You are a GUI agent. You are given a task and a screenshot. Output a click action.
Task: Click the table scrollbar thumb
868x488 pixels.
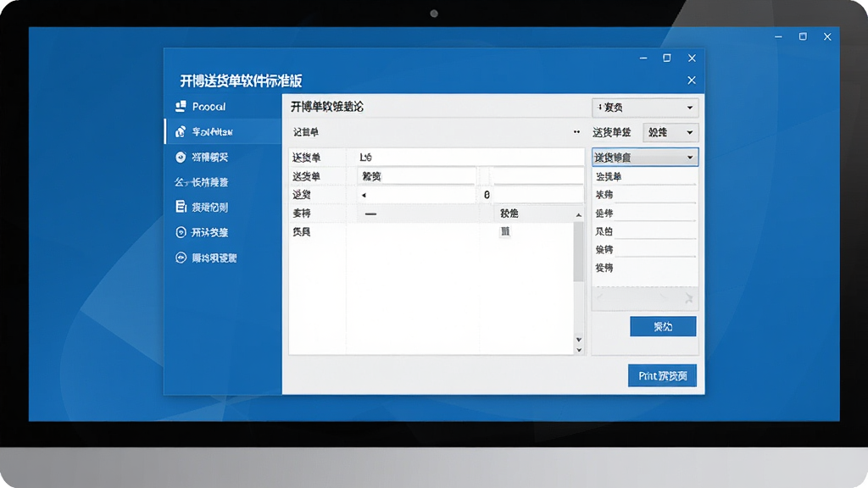tap(578, 252)
